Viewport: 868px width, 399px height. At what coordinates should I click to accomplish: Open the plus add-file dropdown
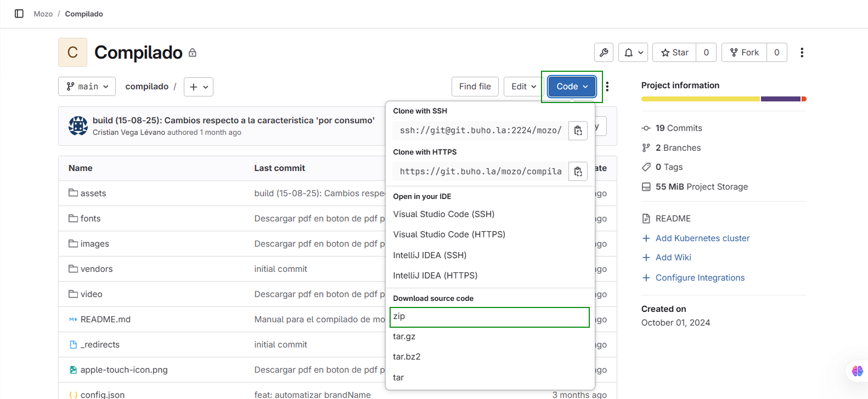tap(198, 87)
